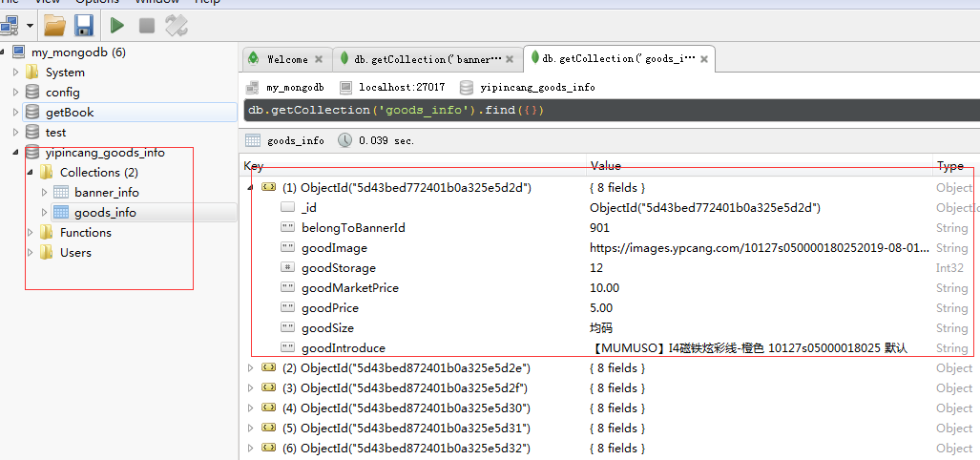Select the test database
The width and height of the screenshot is (980, 460).
tap(55, 133)
